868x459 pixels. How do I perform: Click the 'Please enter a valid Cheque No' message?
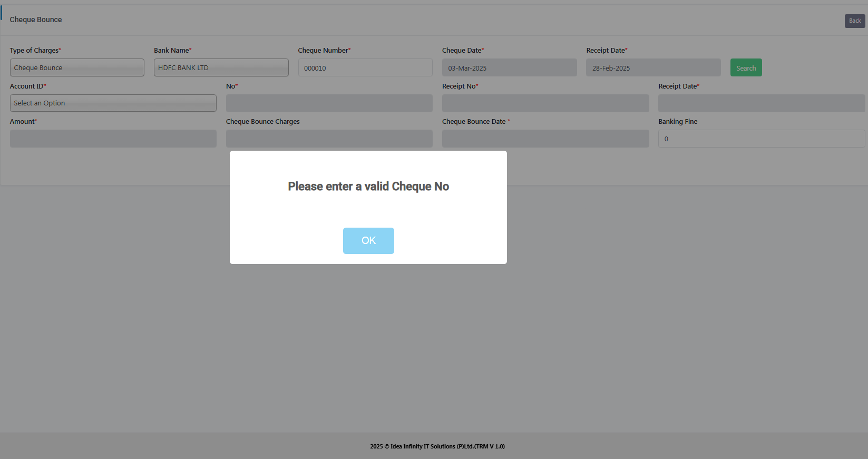(368, 187)
